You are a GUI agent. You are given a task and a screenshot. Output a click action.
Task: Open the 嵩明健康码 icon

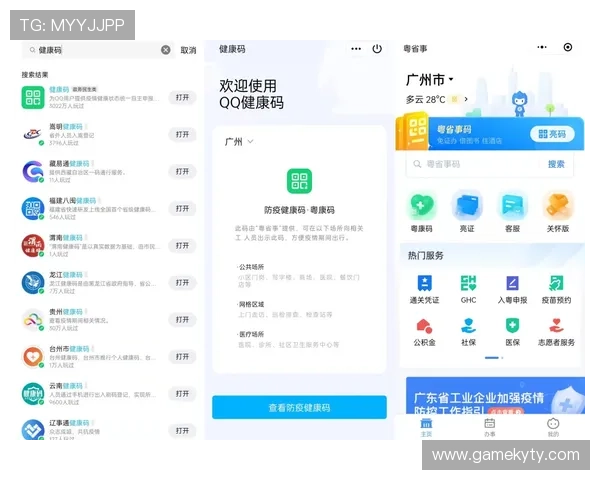pyautogui.click(x=33, y=134)
